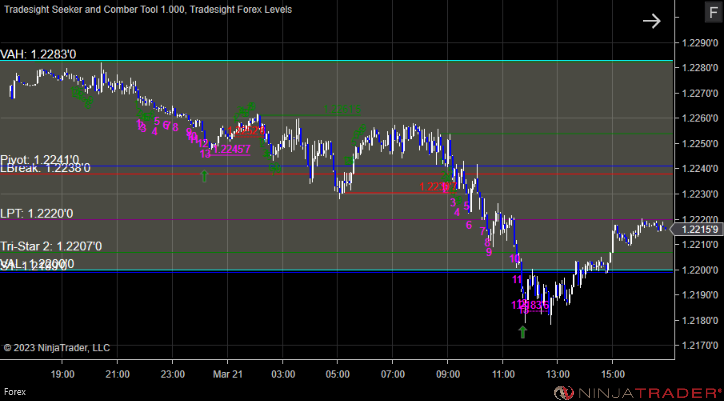Click the green 1.2261'5 level label
This screenshot has width=724, height=401.
pyautogui.click(x=342, y=109)
